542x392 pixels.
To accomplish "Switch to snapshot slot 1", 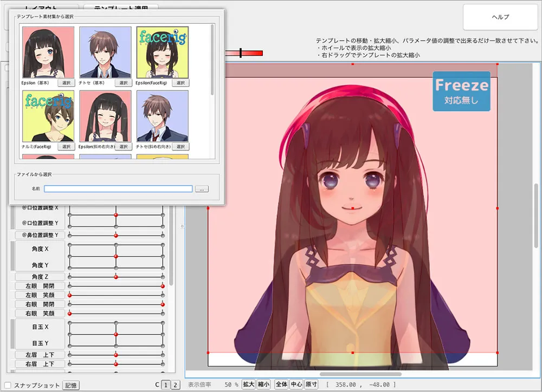I will pyautogui.click(x=166, y=385).
